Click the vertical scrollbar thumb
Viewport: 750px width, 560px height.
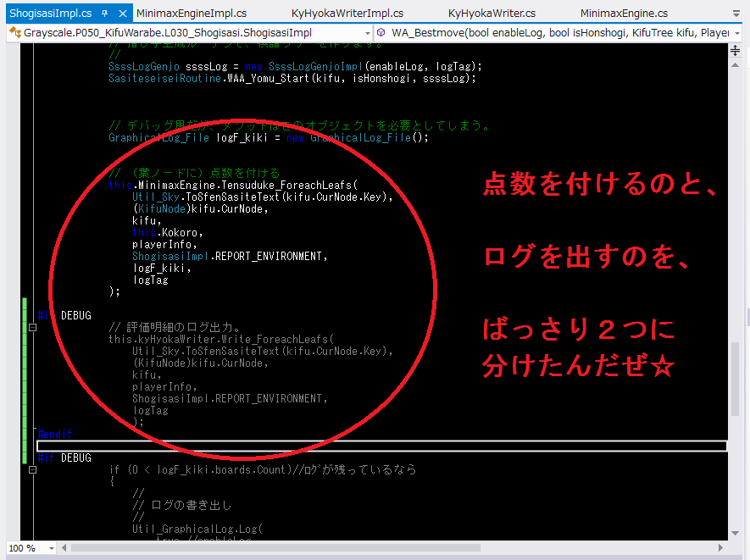pyautogui.click(x=736, y=380)
